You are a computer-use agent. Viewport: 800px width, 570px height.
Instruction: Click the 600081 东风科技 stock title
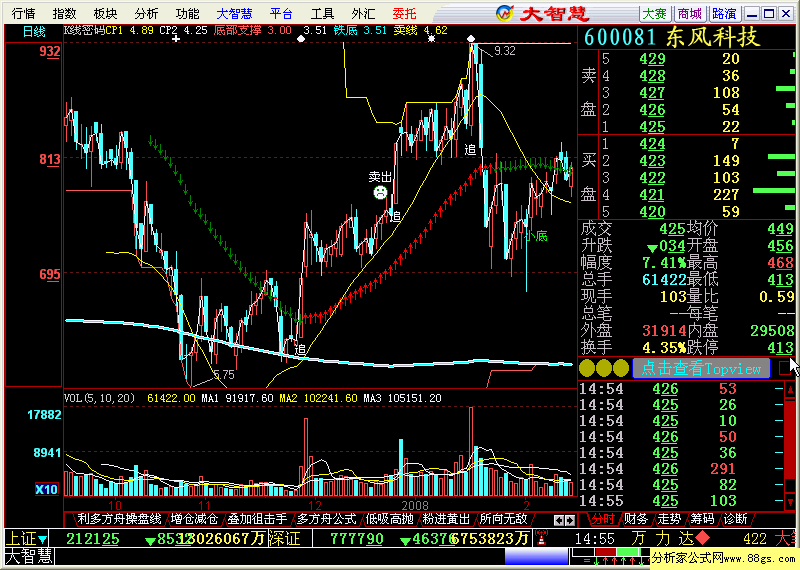(x=672, y=37)
